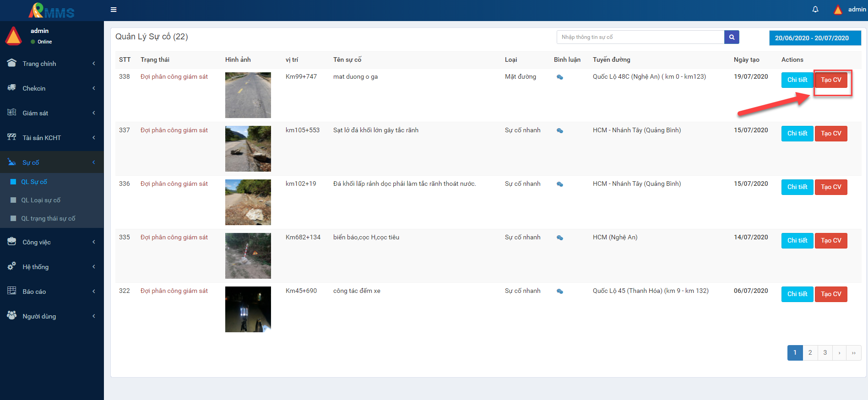The width and height of the screenshot is (868, 400).
Task: Open photo thumbnail for incident 335
Action: [248, 256]
